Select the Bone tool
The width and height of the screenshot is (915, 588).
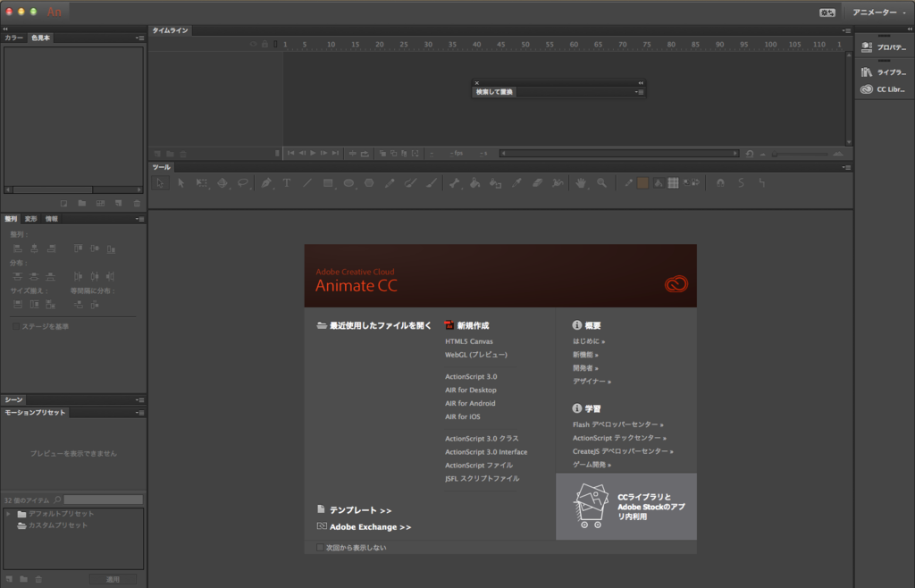(455, 183)
